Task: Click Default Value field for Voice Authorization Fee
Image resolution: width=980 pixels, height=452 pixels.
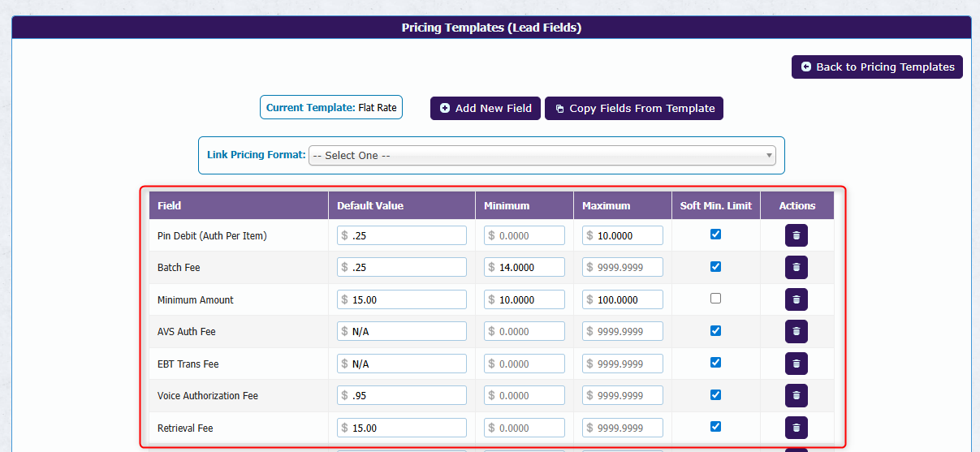Action: click(408, 395)
